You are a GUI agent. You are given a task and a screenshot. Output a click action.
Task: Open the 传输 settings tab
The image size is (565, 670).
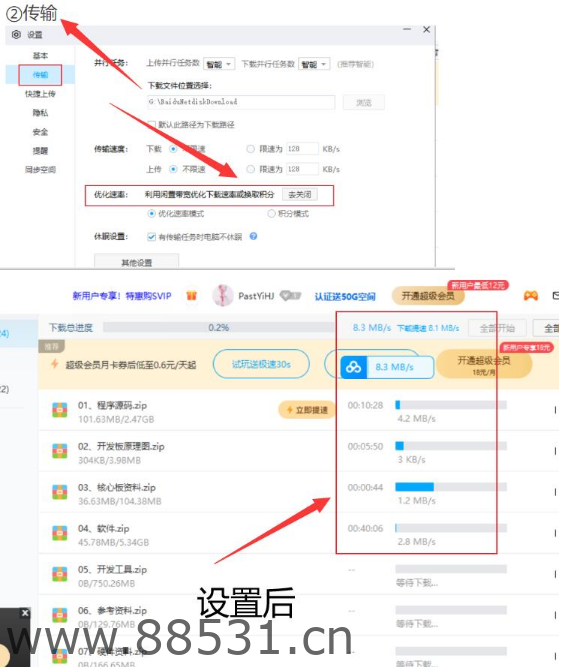[x=40, y=75]
